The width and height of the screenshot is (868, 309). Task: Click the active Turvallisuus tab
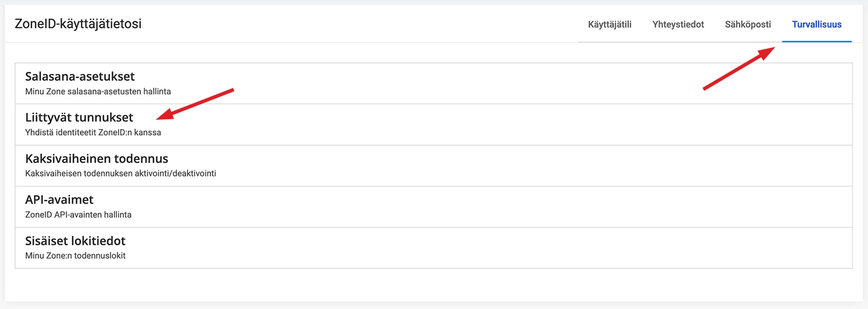[816, 24]
